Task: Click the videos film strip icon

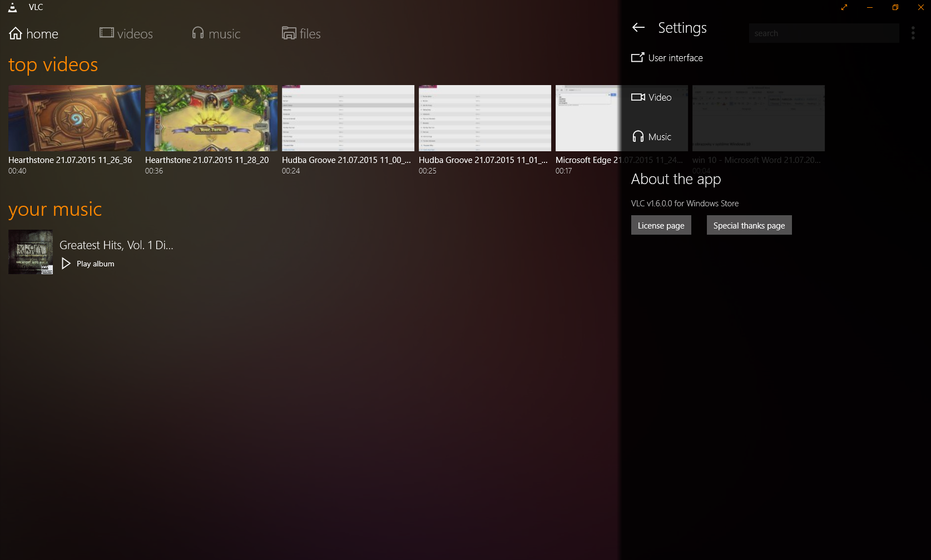Action: pos(106,33)
